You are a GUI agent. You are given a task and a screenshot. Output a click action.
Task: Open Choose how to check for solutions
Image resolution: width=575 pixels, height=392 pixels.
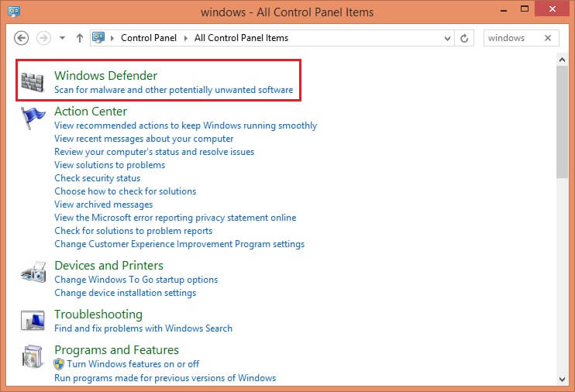[125, 191]
